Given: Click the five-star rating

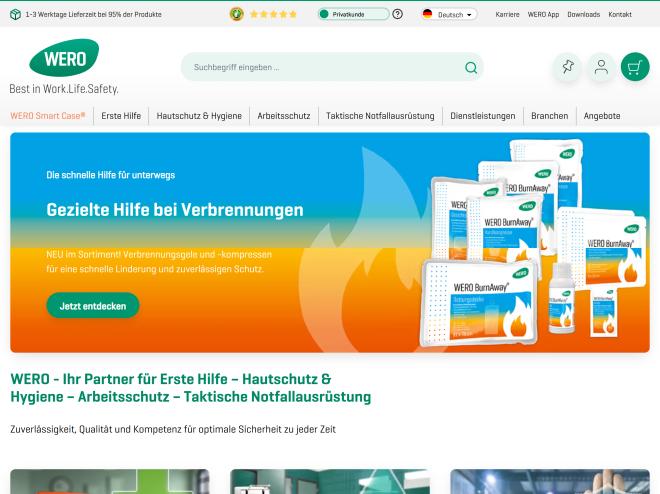Looking at the screenshot, I should point(273,14).
